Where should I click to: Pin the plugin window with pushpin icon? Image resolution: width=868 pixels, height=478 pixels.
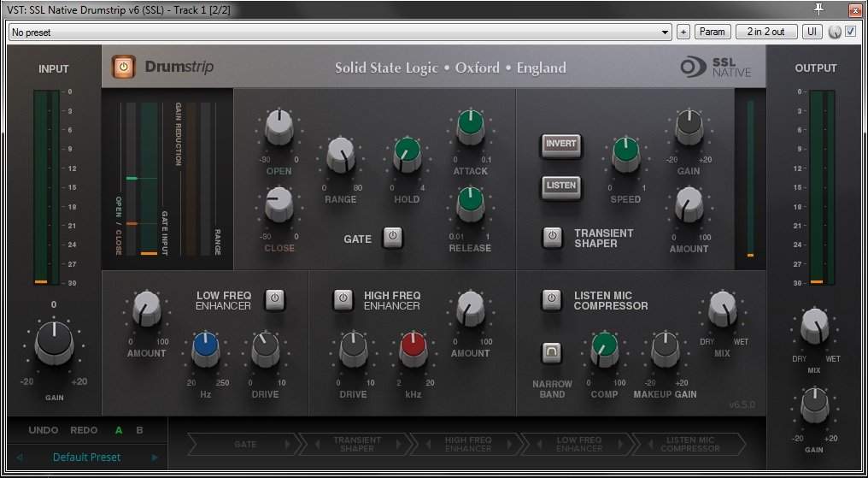818,9
